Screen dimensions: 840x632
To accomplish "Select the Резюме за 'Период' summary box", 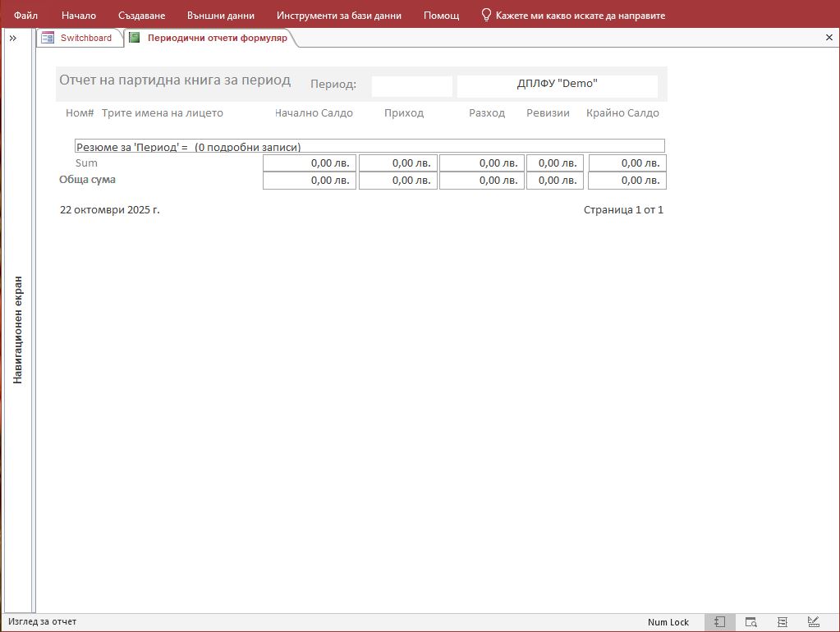I will coord(370,146).
